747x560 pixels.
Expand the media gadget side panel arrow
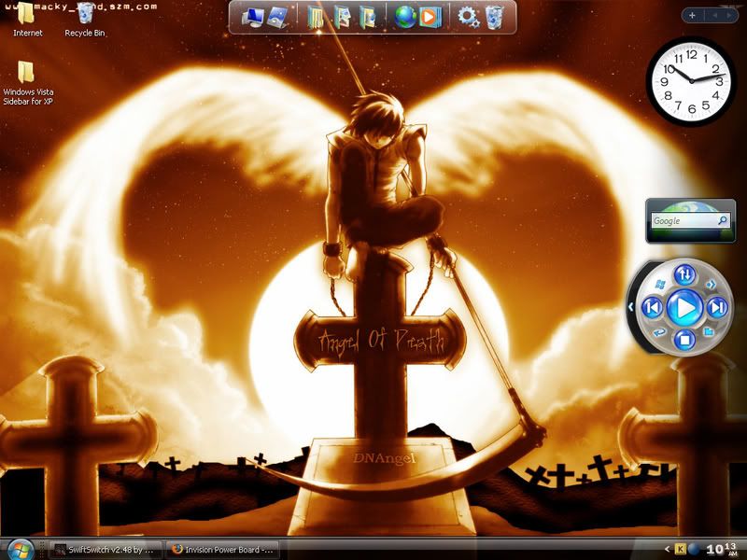point(631,307)
